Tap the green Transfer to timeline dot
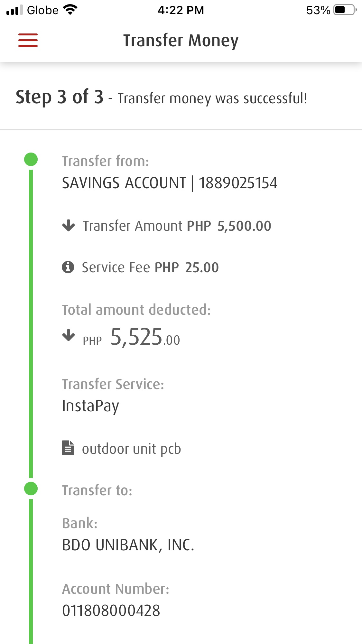362x644 pixels. (x=31, y=489)
